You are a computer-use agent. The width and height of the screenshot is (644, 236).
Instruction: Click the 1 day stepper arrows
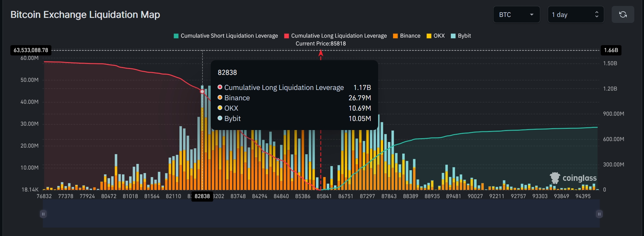[x=597, y=15]
